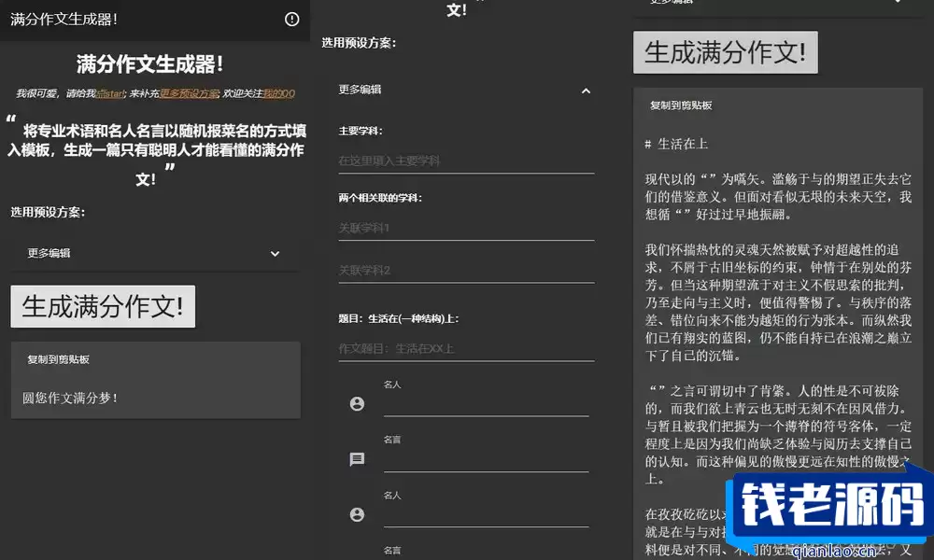
Task: Click the essay paragraph starting "我们怀揣热忱的灵魂"
Action: point(778,302)
